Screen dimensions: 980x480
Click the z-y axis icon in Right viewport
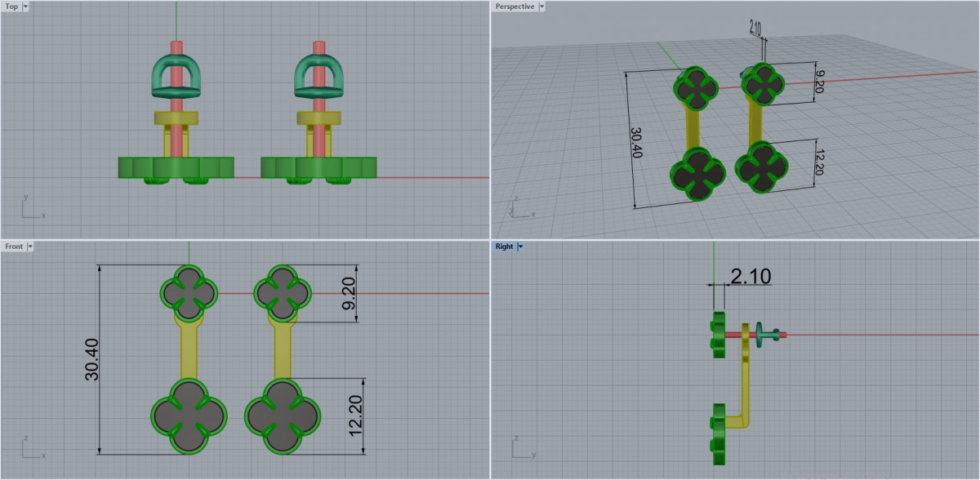pyautogui.click(x=522, y=447)
